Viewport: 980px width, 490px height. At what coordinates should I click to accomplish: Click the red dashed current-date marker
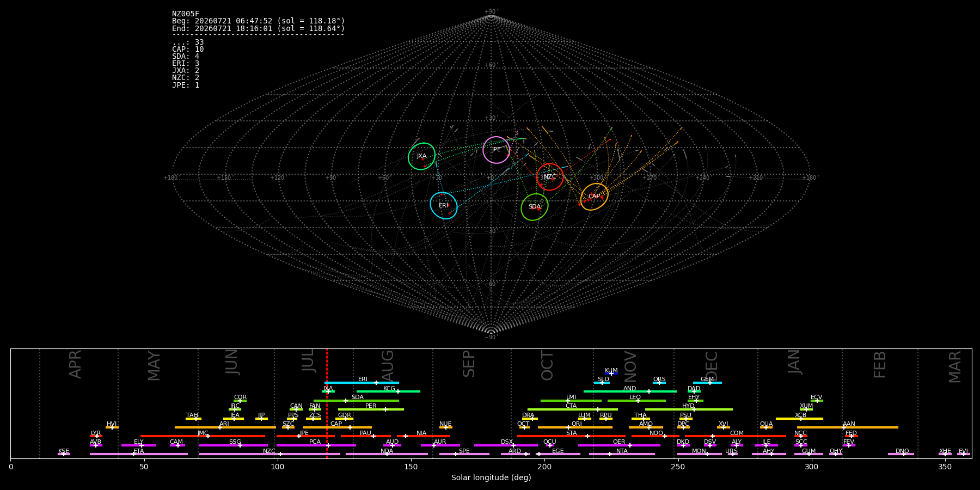pos(327,403)
